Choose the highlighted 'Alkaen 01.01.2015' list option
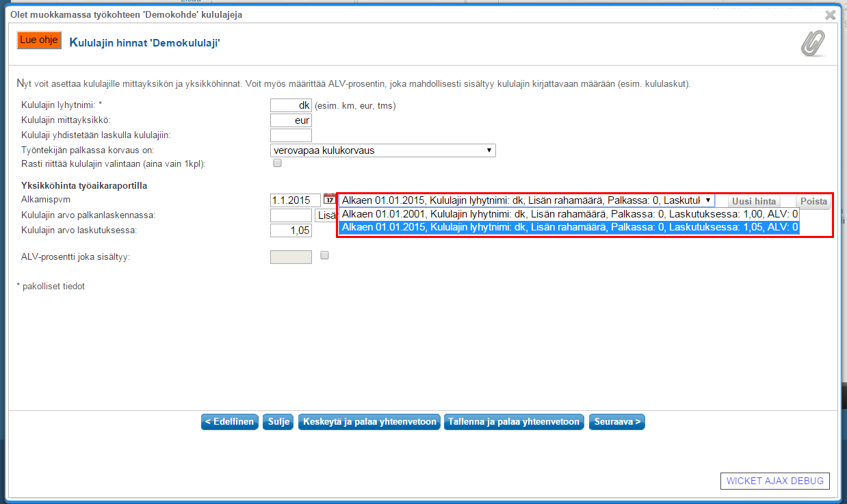Image resolution: width=847 pixels, height=504 pixels. (569, 228)
